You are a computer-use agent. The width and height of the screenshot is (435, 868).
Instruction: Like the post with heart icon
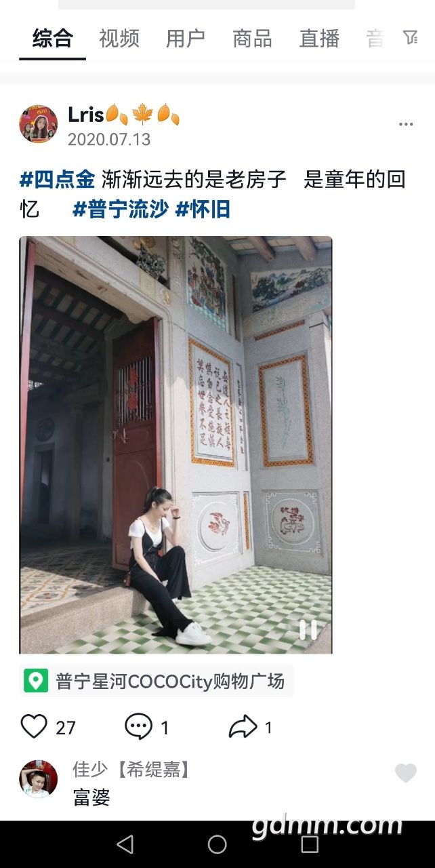pyautogui.click(x=34, y=726)
